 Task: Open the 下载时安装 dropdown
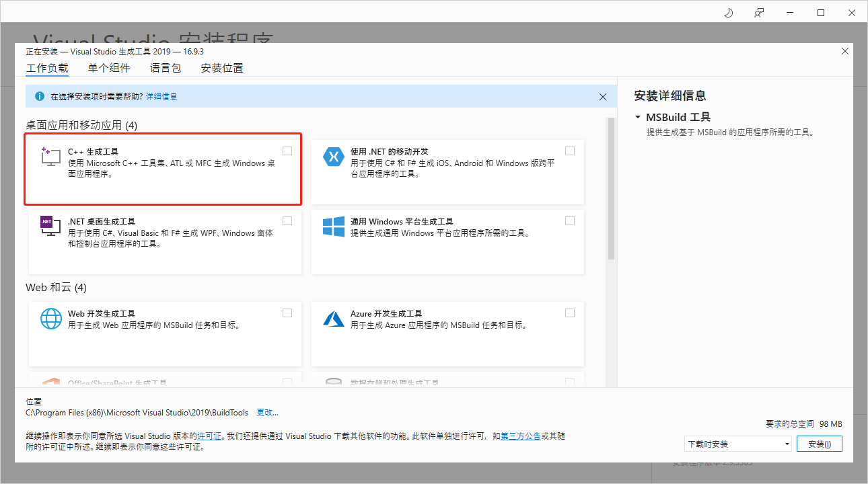tap(738, 444)
